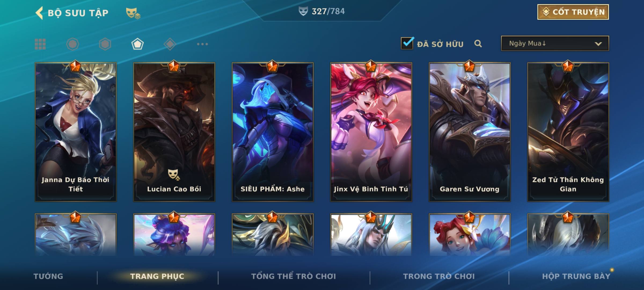Image resolution: width=644 pixels, height=290 pixels.
Task: Select the all-rarities grid filter icon
Action: point(40,44)
